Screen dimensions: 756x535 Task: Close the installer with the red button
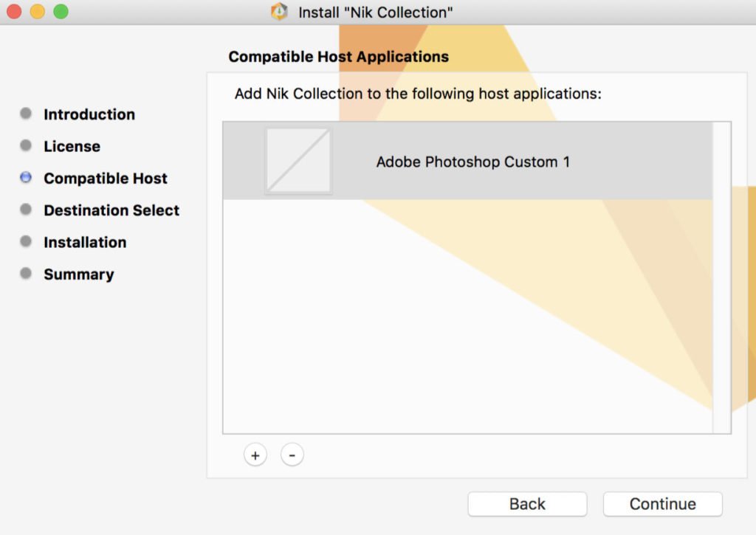pos(14,11)
